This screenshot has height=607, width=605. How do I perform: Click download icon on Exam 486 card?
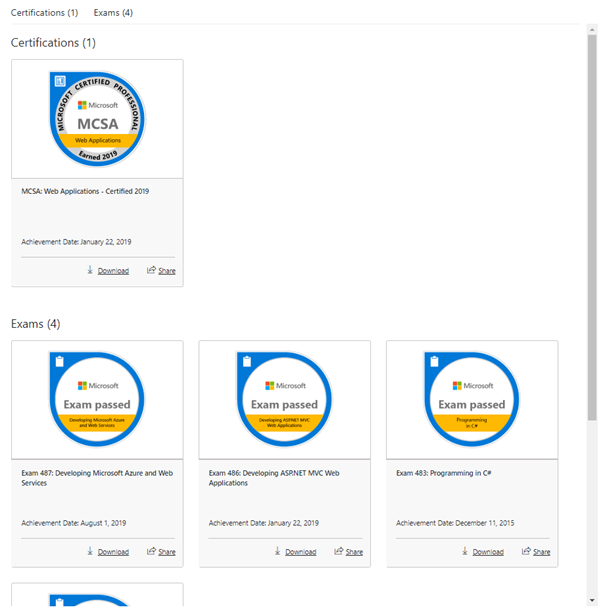pos(277,551)
